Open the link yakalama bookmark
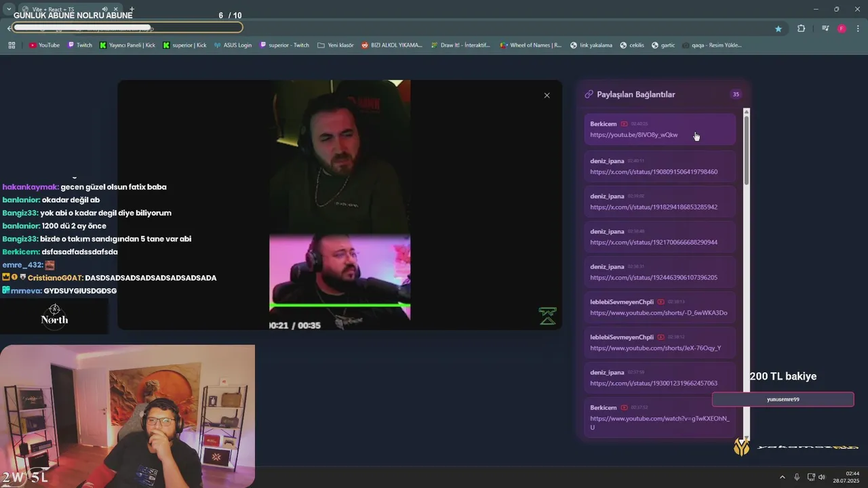 click(591, 45)
